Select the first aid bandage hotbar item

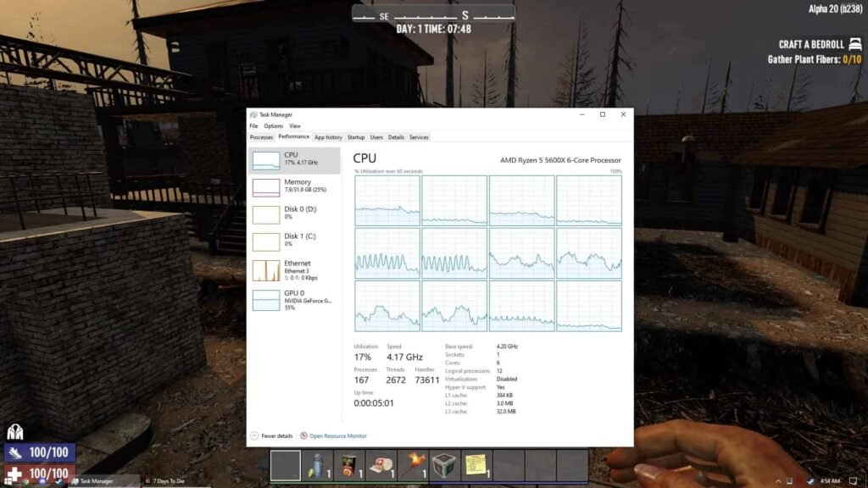[x=381, y=466]
